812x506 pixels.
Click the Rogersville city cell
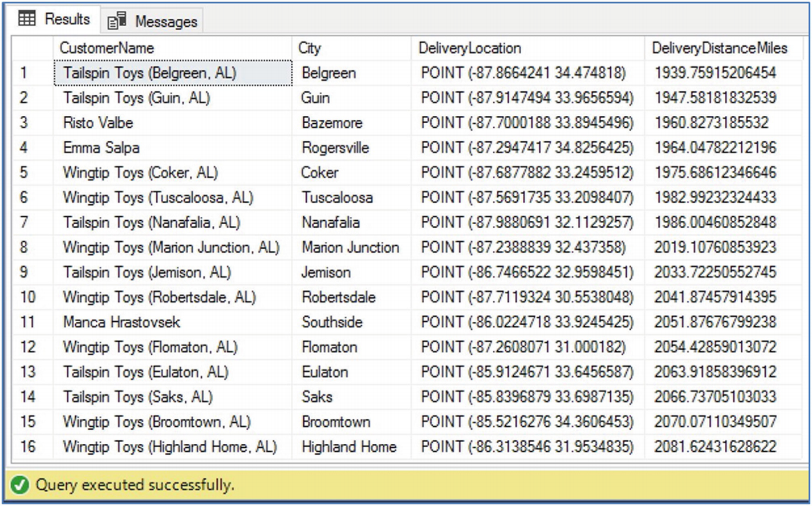pos(351,148)
